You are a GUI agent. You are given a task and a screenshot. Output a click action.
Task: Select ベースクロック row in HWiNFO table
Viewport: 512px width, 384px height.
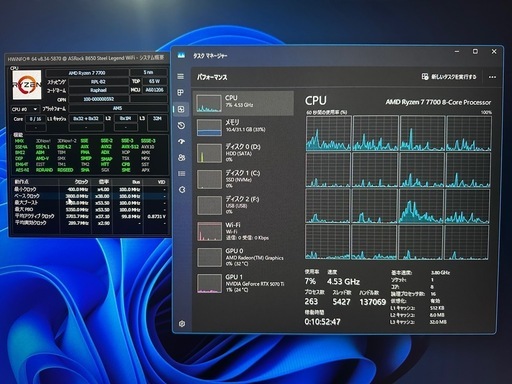[x=89, y=196]
